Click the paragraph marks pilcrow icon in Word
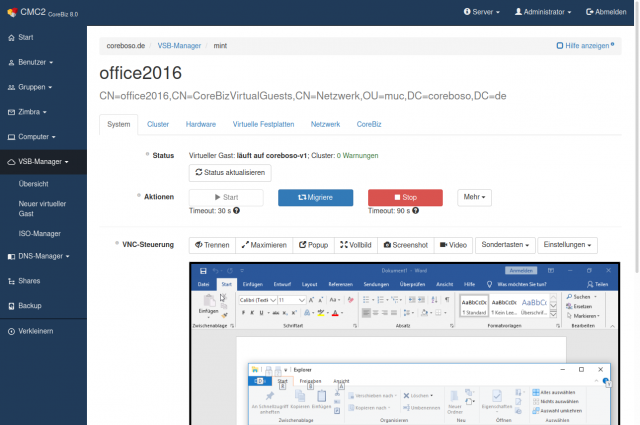The image size is (640, 425). [x=447, y=300]
